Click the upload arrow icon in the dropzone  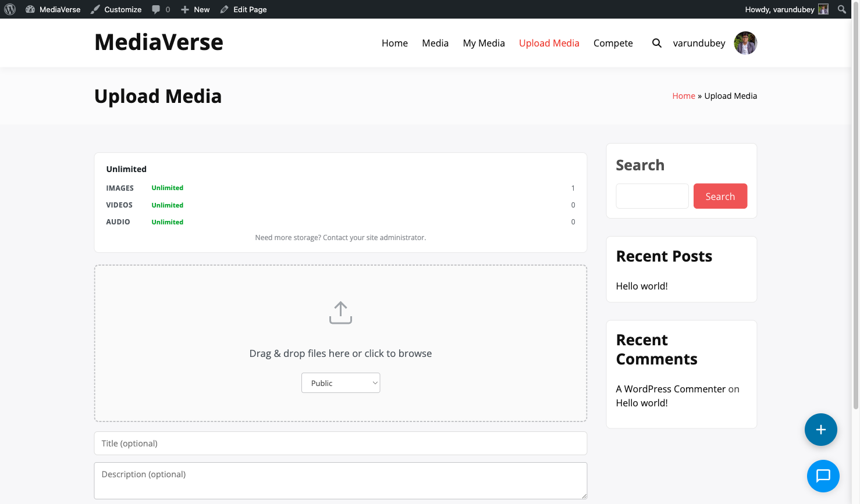point(340,312)
